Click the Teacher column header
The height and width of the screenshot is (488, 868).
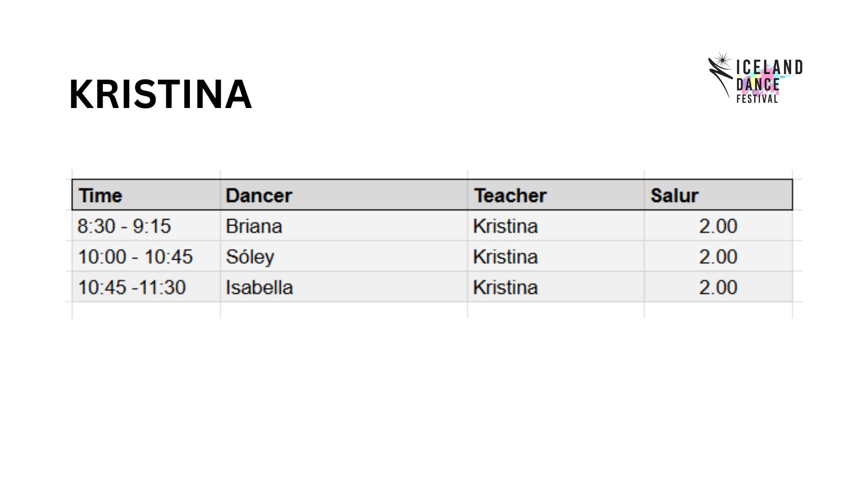556,195
